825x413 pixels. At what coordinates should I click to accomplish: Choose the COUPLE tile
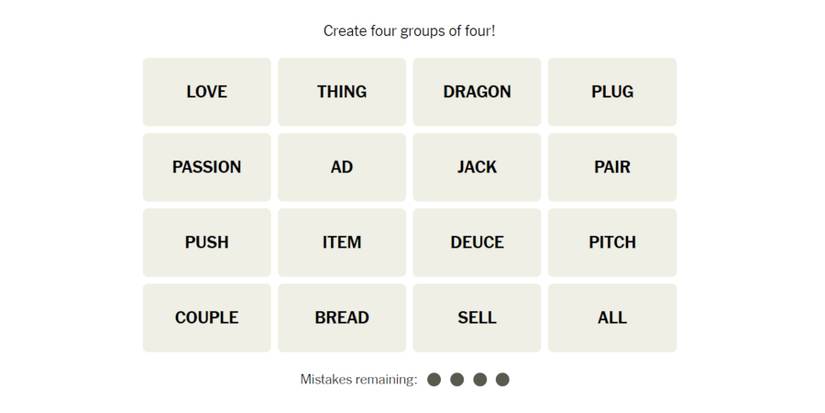(206, 318)
